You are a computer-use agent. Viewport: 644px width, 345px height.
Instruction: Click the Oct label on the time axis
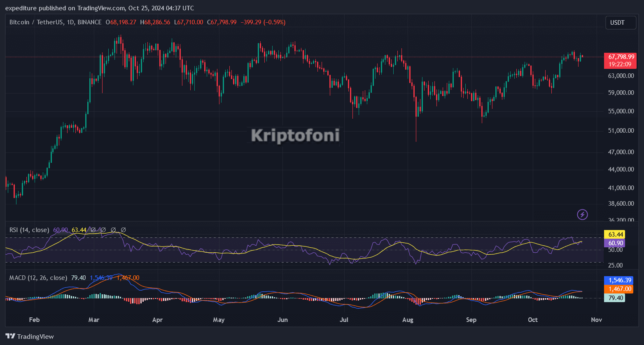point(532,320)
